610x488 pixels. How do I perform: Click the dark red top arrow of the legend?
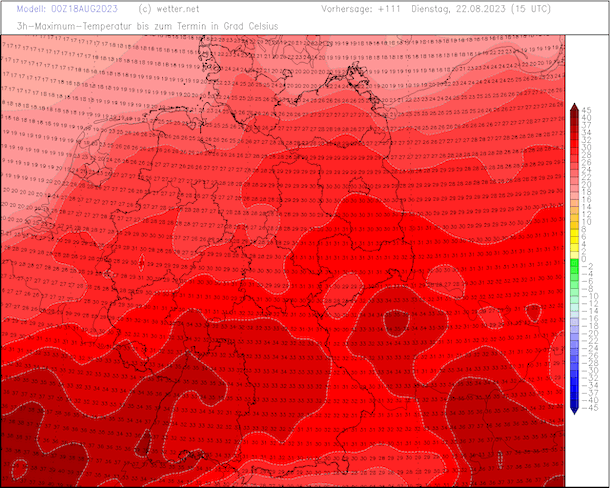pos(574,107)
